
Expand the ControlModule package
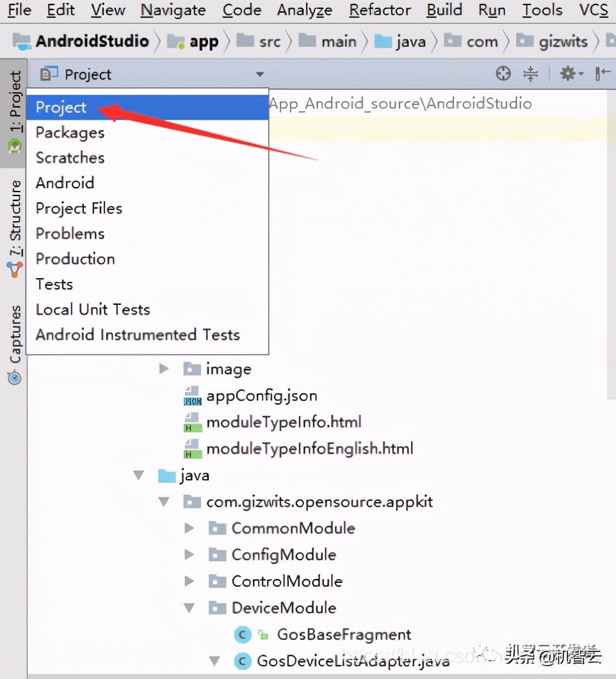pos(189,581)
